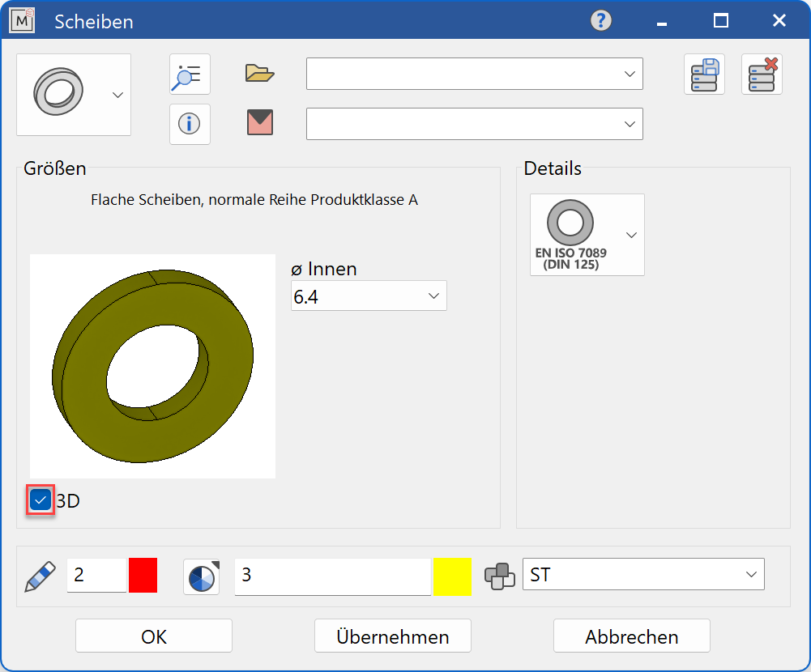Click the M application icon in title bar

(22, 21)
